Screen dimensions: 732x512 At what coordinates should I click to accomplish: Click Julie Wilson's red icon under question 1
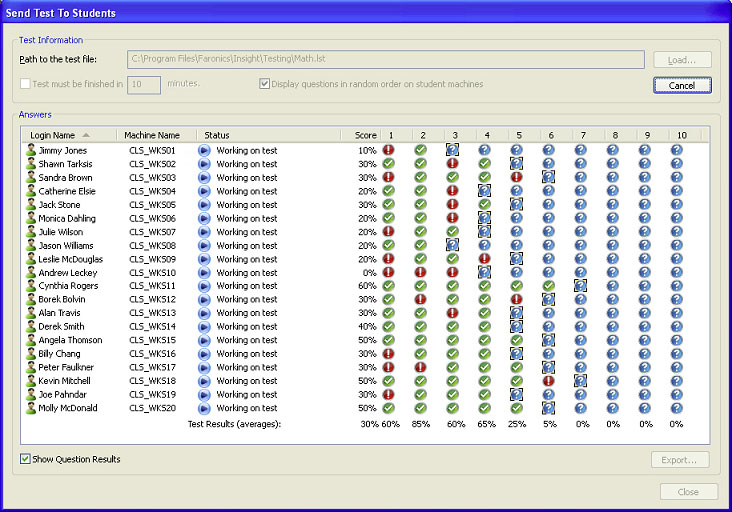[x=388, y=231]
